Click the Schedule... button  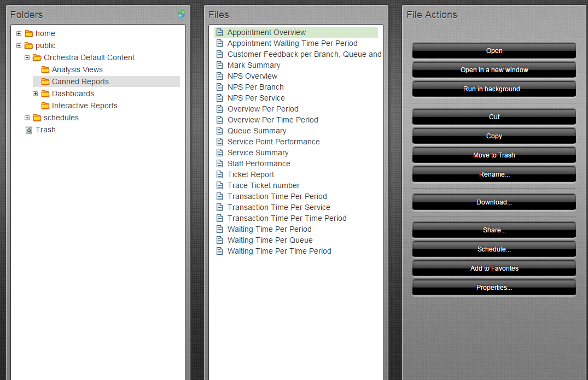click(494, 249)
